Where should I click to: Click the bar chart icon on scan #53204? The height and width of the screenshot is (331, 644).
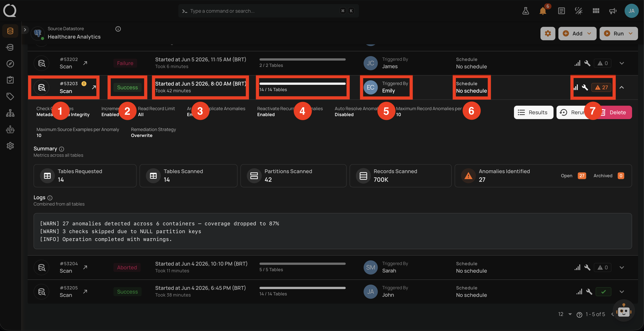coord(577,268)
